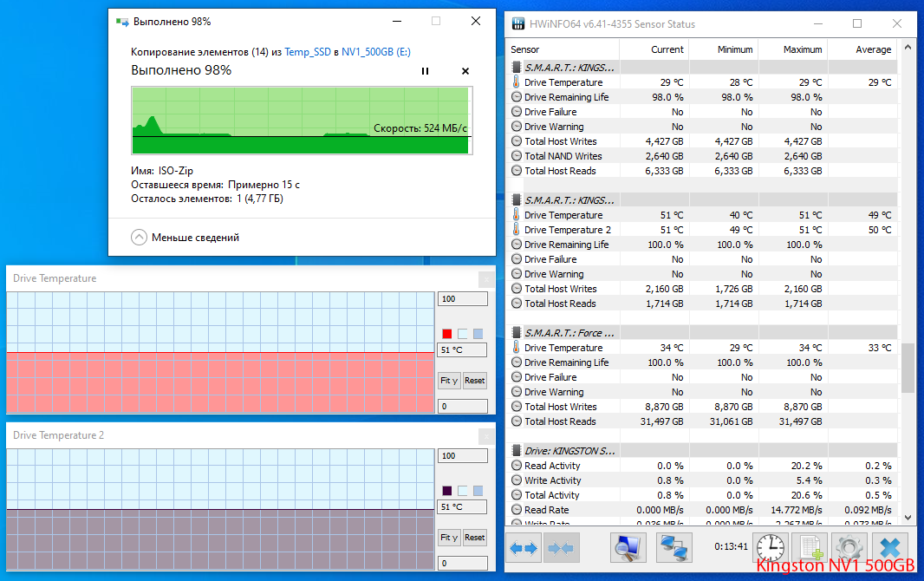The width and height of the screenshot is (924, 581).
Task: Click the 0:13:41 elapsed time display
Action: coord(732,547)
